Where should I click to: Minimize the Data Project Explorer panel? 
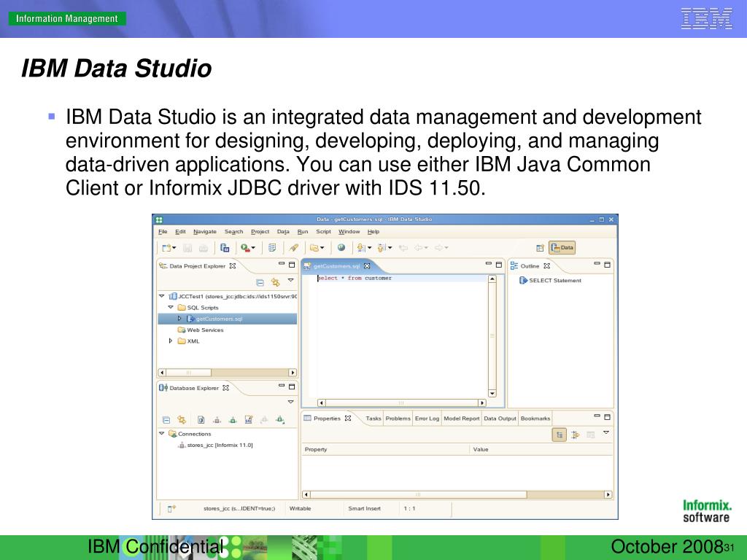[x=282, y=263]
